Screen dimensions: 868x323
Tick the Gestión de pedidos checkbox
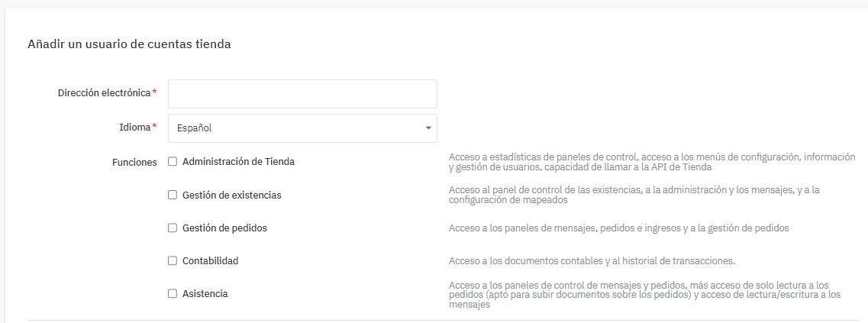[173, 228]
